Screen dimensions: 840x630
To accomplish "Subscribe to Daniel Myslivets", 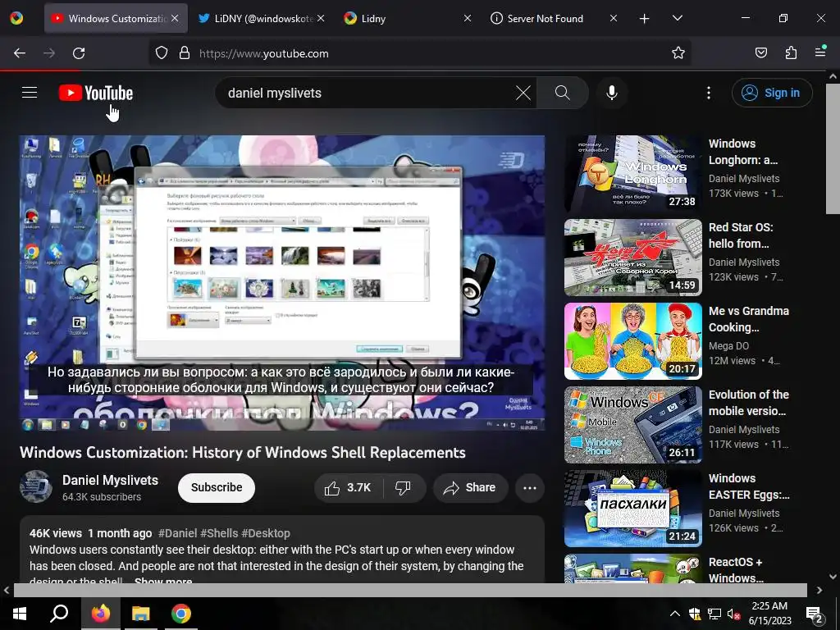I will tap(217, 487).
